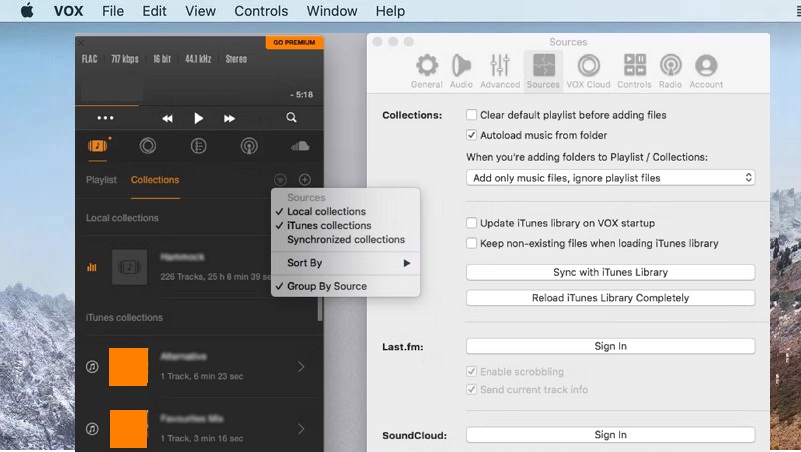Uncheck Autoload music from folder

tap(472, 135)
